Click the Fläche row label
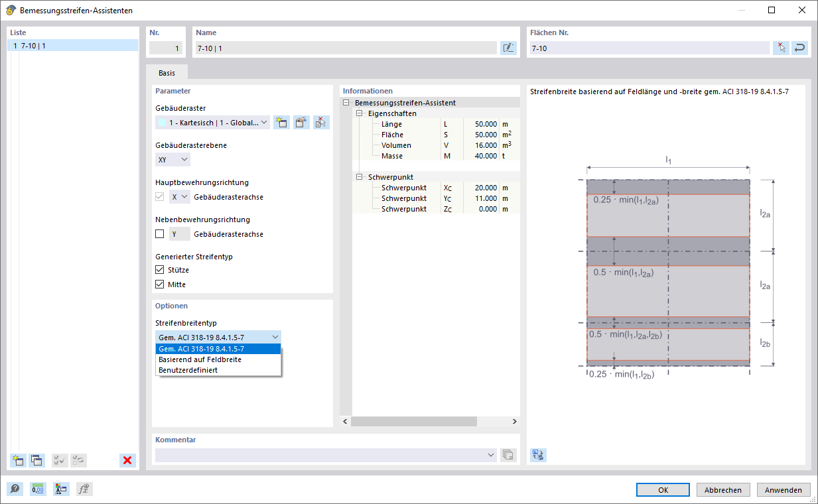This screenshot has height=504, width=818. pos(392,135)
